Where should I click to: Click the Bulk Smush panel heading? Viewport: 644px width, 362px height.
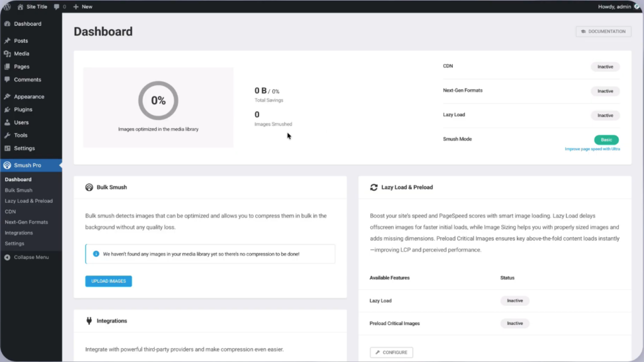112,187
